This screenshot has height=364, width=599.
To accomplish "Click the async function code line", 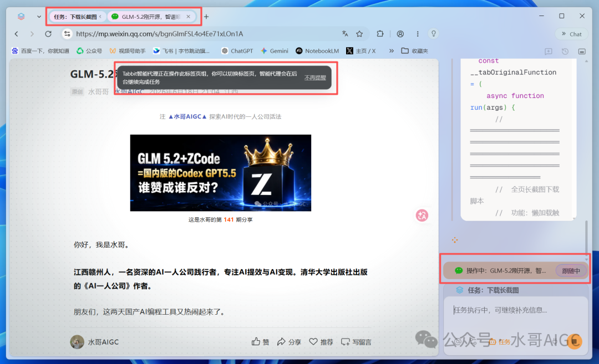I will click(515, 96).
